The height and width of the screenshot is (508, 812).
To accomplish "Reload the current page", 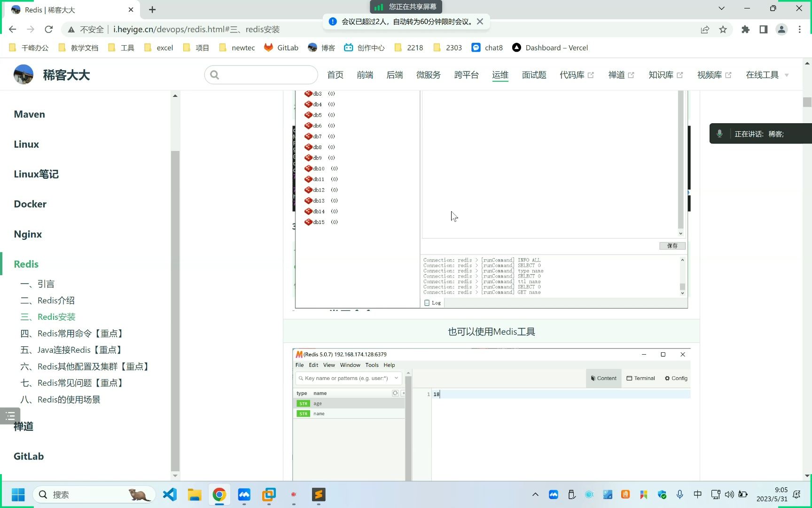I will point(48,29).
